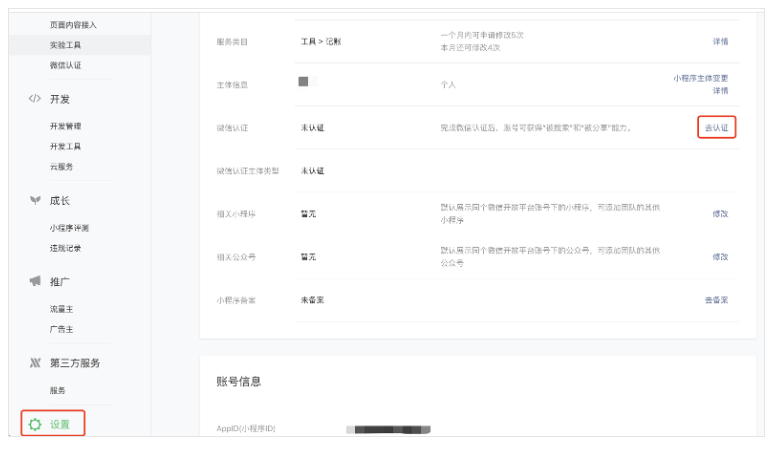This screenshot has height=449, width=779.
Task: Open 违规记录 sidebar item
Action: 66,248
